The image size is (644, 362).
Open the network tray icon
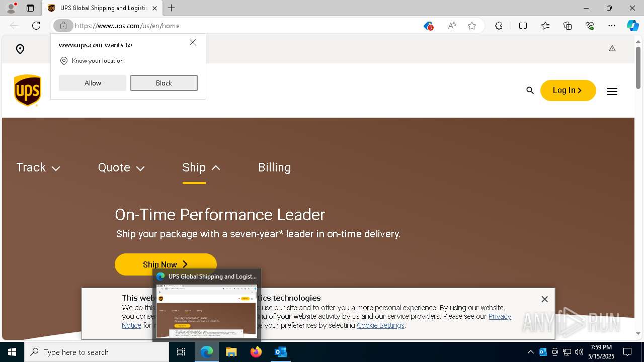click(567, 352)
